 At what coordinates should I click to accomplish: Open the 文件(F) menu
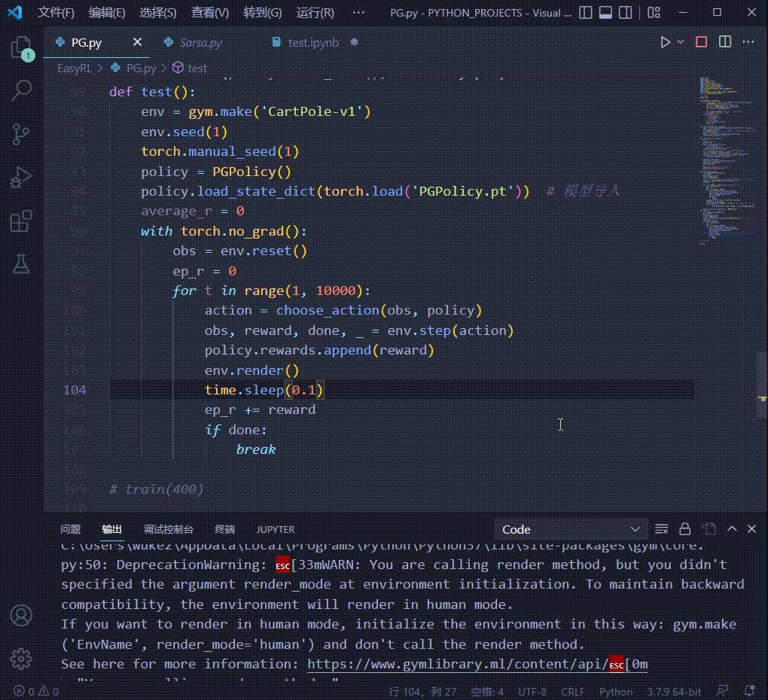point(56,13)
